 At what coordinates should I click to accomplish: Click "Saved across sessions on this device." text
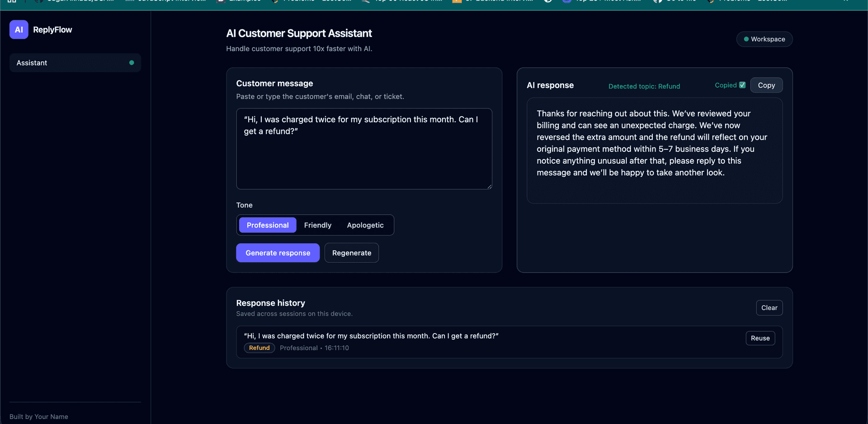[x=294, y=314]
